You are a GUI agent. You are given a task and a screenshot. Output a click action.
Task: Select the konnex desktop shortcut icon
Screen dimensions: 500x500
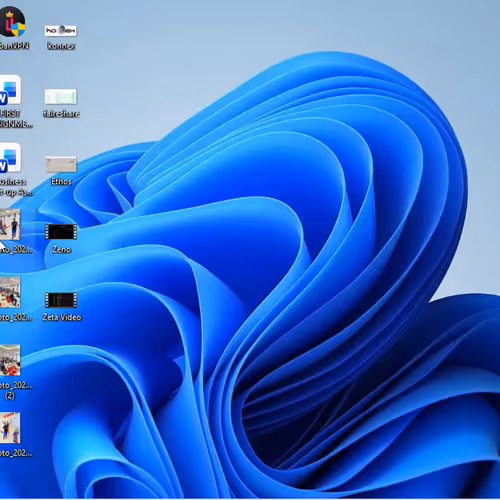pos(61,31)
